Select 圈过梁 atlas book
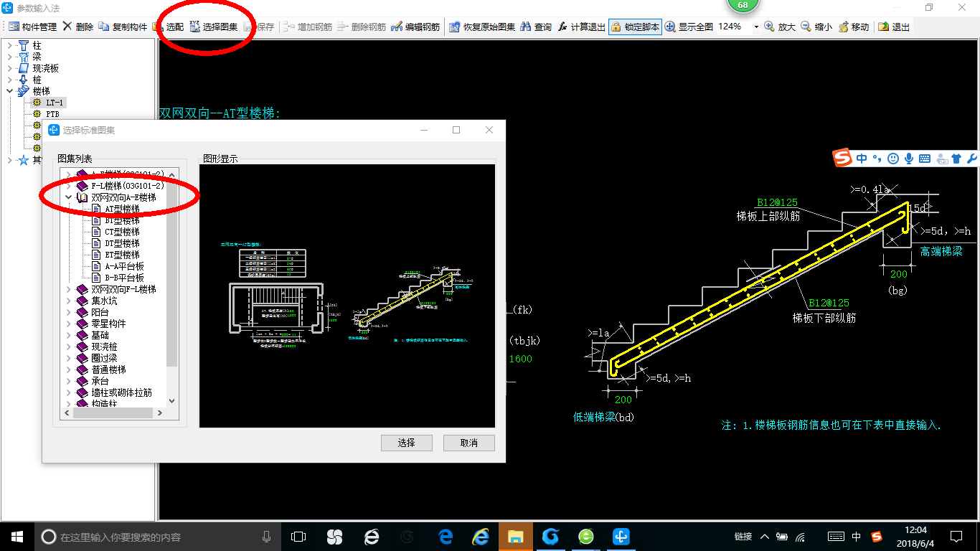The image size is (980, 551). click(104, 358)
